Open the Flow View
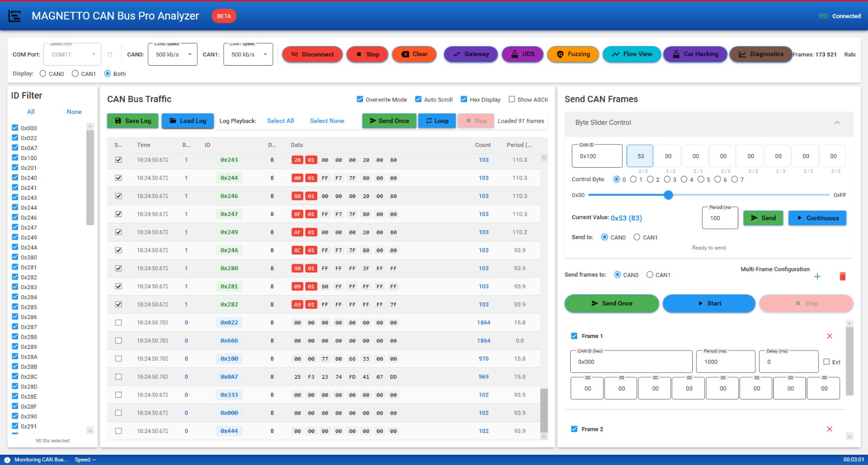This screenshot has width=868, height=465. tap(631, 54)
